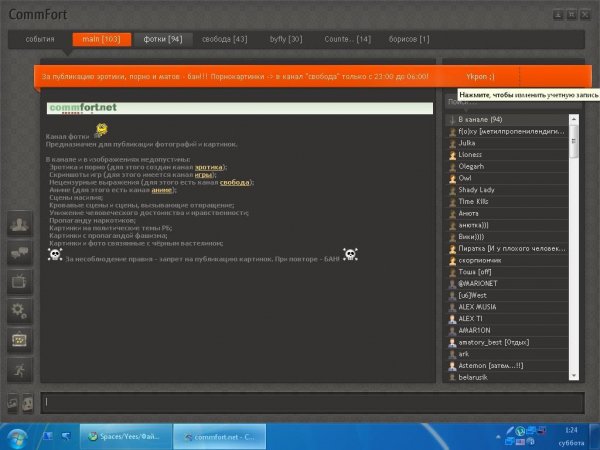Click the channel header icon by 'В канале (94)'
Viewport: 600px width, 450px height.
coord(452,120)
